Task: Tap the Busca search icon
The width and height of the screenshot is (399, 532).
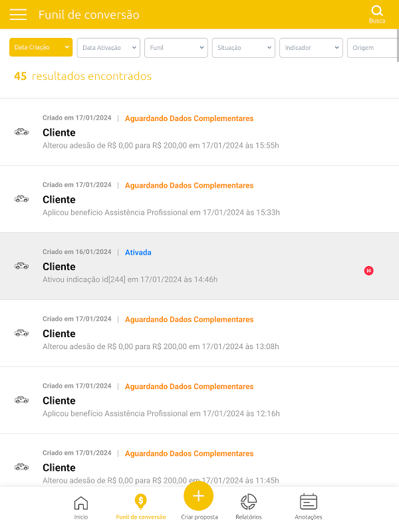Action: (x=377, y=14)
